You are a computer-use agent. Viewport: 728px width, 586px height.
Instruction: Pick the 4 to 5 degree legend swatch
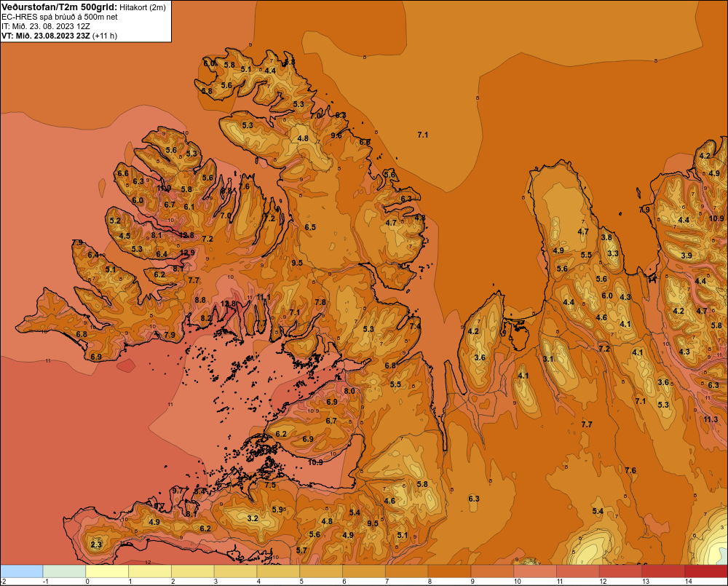tap(278, 571)
